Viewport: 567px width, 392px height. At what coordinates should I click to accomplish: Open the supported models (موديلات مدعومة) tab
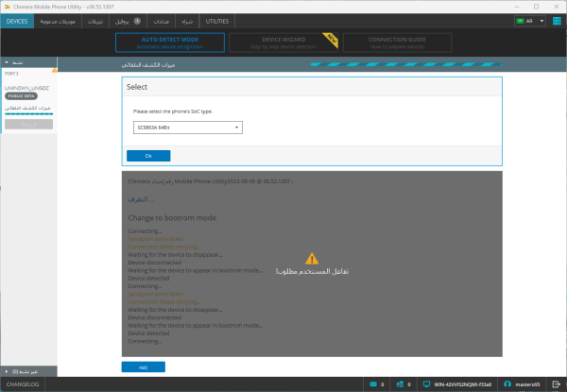[x=58, y=22]
